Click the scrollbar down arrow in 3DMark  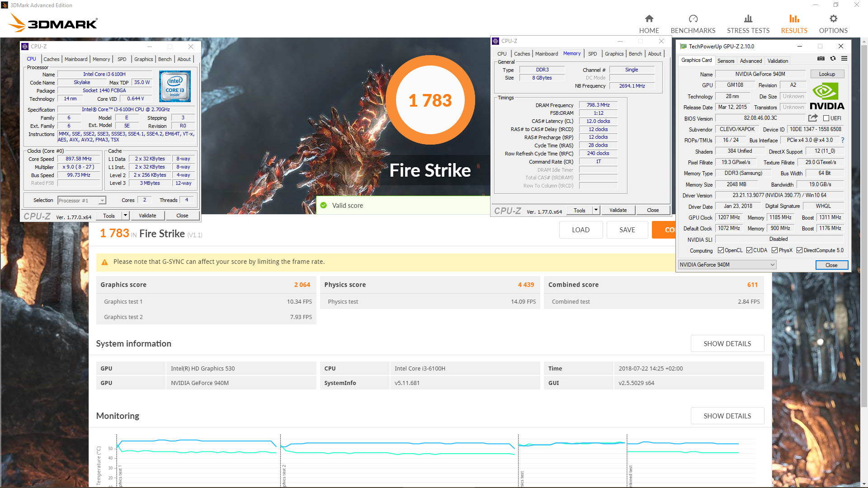864,484
